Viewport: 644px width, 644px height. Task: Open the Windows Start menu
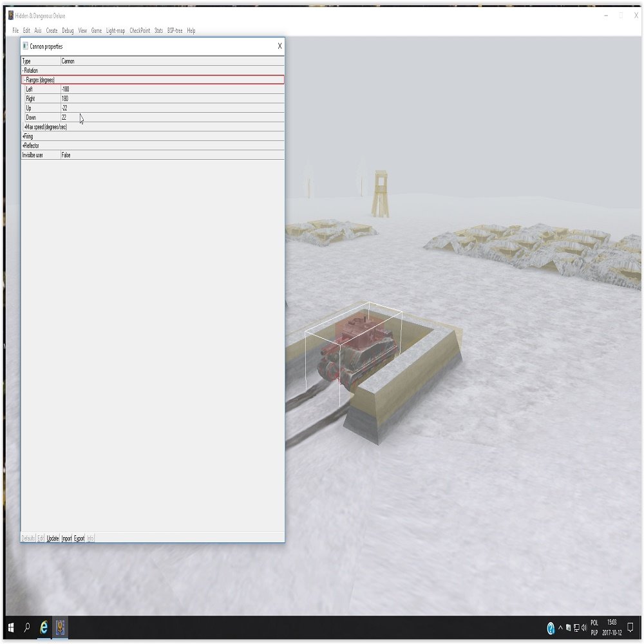click(11, 627)
